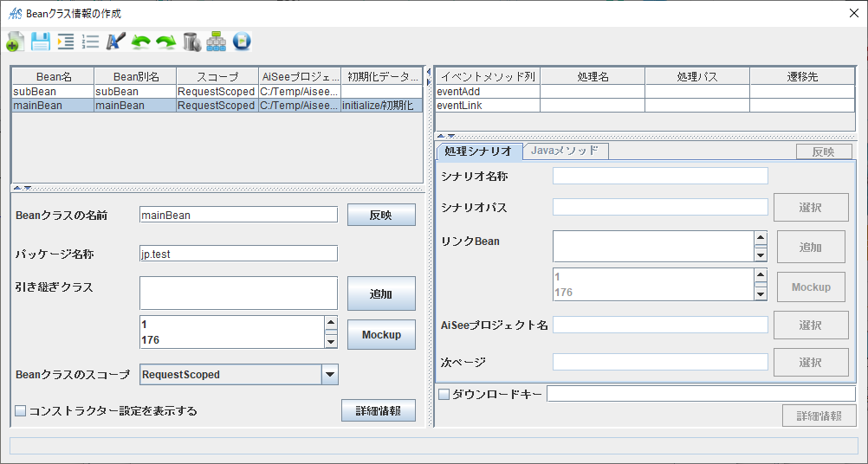Toggle the ダウンロードキー checkbox

point(444,395)
